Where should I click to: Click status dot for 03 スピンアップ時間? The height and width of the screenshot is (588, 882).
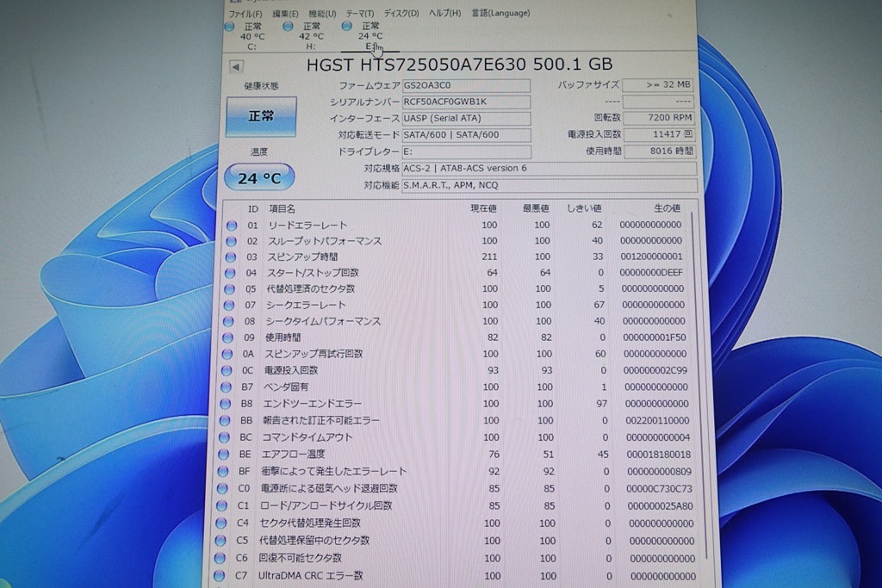pyautogui.click(x=230, y=257)
